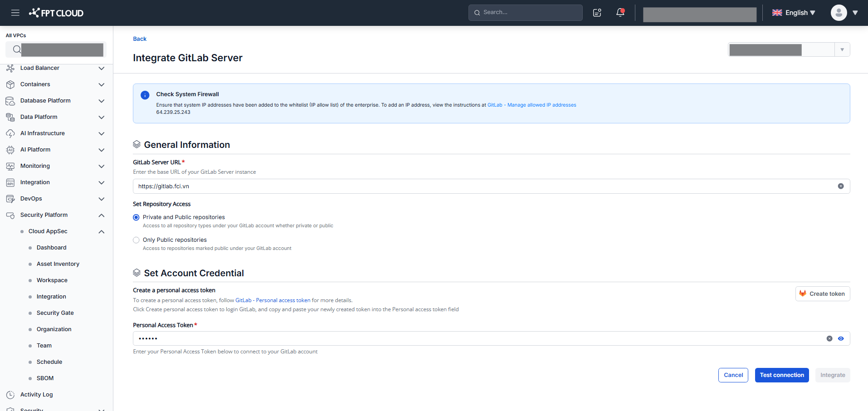The width and height of the screenshot is (868, 411).
Task: Go to Workspace in sidebar
Action: [x=52, y=280]
